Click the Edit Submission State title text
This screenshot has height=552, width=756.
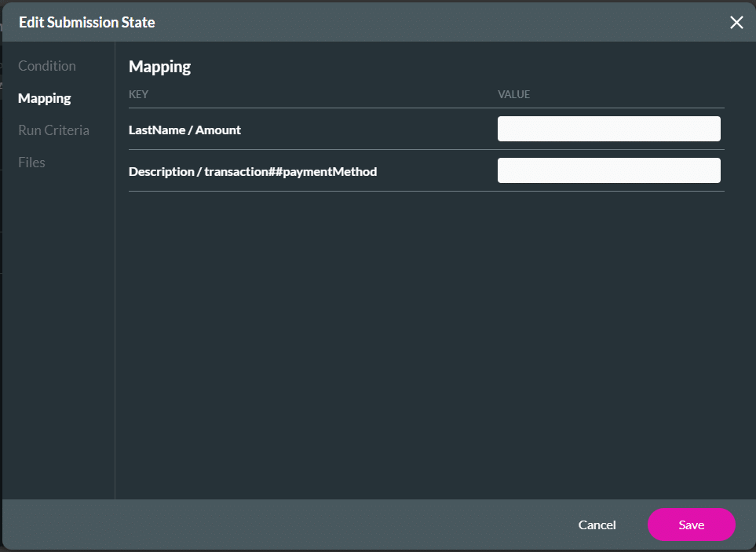[x=87, y=23]
